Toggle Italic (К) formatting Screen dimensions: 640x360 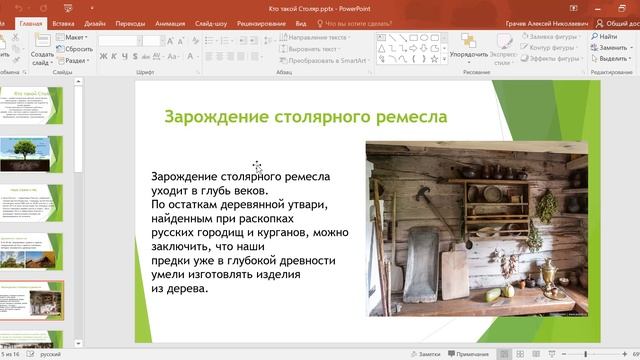[114, 56]
